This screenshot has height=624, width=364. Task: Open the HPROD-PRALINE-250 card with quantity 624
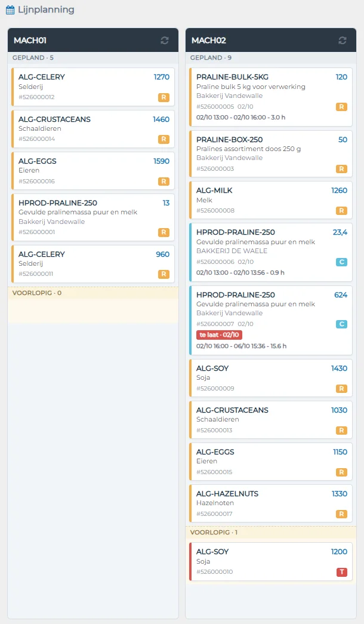271,320
